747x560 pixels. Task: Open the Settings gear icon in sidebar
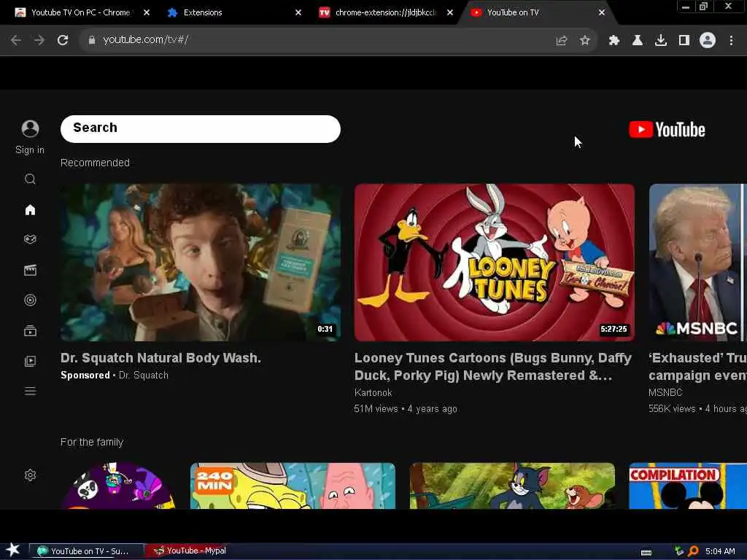tap(30, 475)
